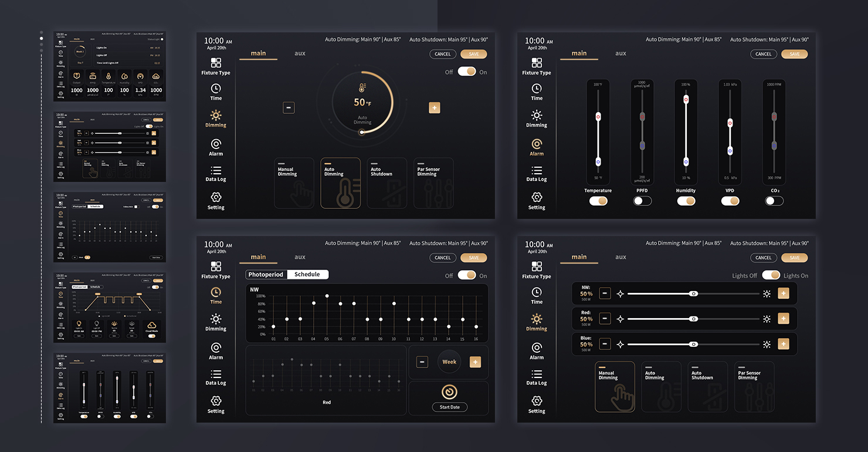Select the highlighted Alarm icon in the alarm-sliders panel

click(536, 144)
